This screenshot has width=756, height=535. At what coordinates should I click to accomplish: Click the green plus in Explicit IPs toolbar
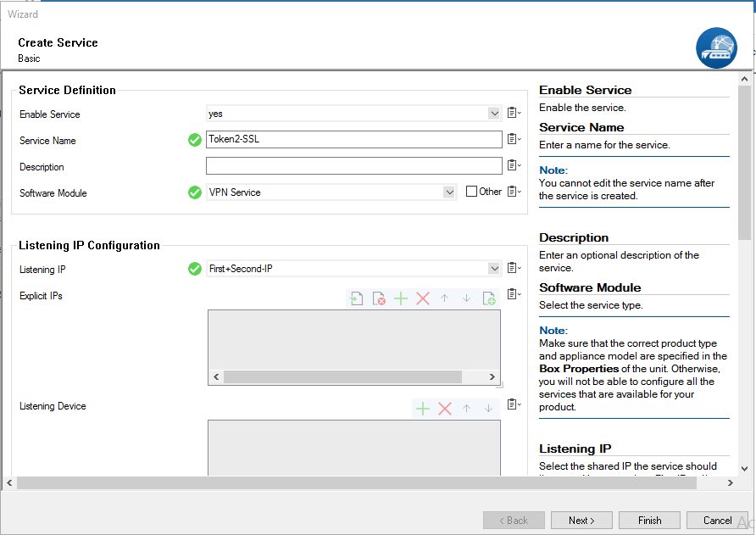(401, 298)
